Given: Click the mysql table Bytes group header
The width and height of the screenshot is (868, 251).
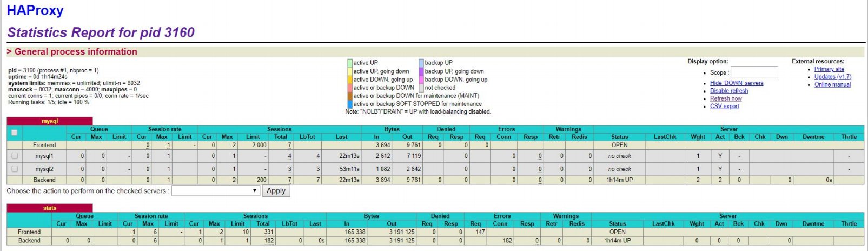Looking at the screenshot, I should pos(392,129).
